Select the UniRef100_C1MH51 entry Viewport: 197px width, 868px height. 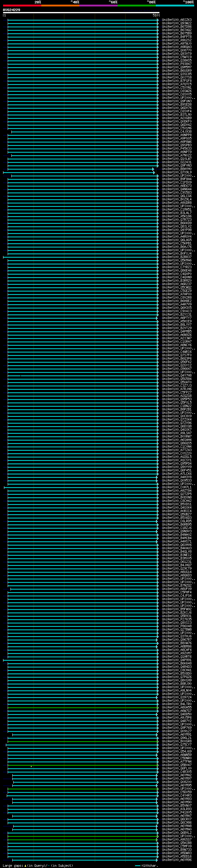177,210
